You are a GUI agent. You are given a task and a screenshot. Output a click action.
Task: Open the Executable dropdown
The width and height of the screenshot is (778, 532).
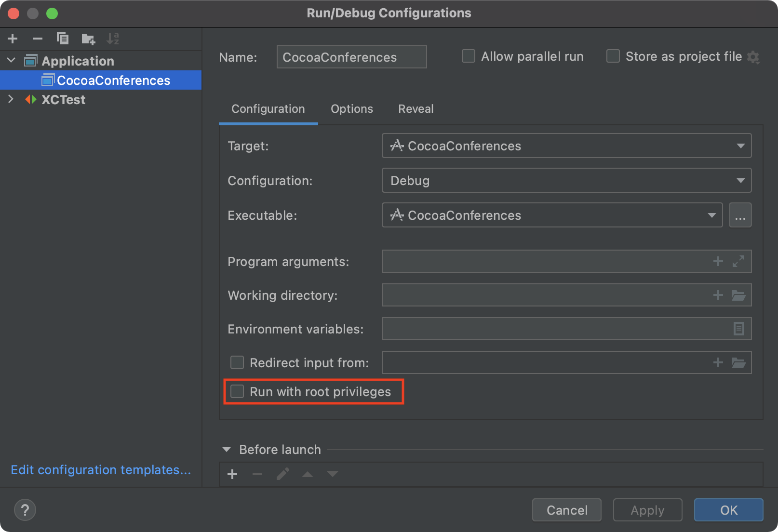(552, 215)
